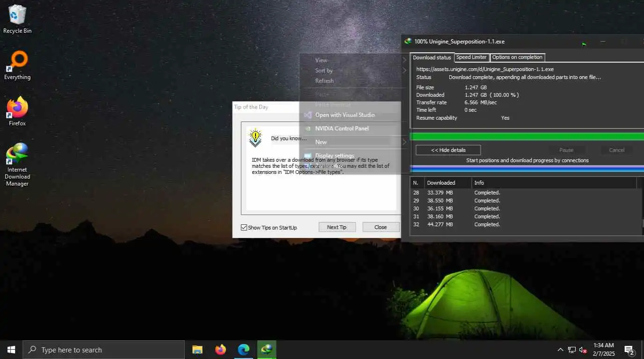This screenshot has width=644, height=359.
Task: Click the Transfer rate value 6.566 MB/sec
Action: pyautogui.click(x=481, y=102)
